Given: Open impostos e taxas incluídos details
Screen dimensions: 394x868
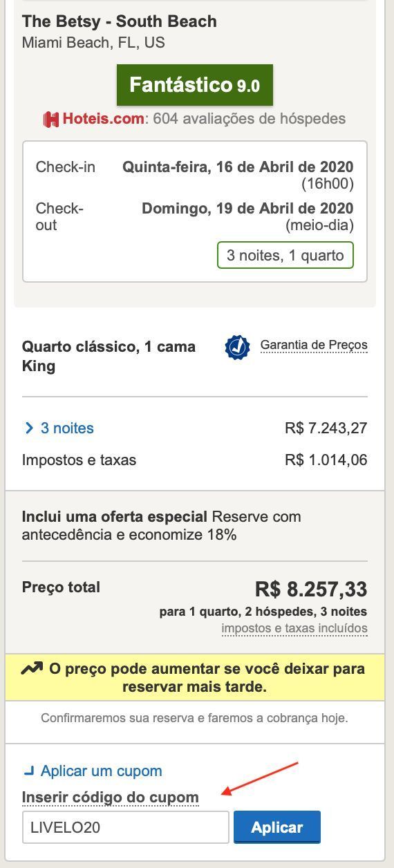Looking at the screenshot, I should coord(294,629).
